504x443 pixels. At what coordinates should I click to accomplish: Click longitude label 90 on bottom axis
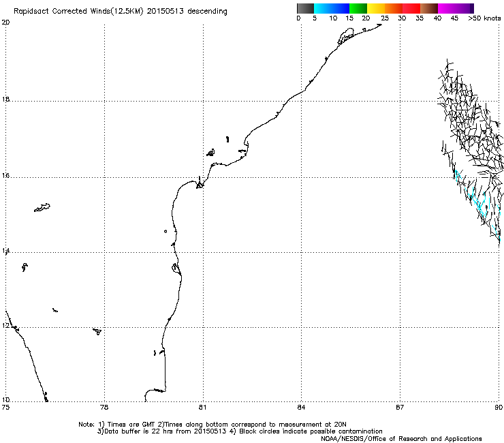pos(499,408)
